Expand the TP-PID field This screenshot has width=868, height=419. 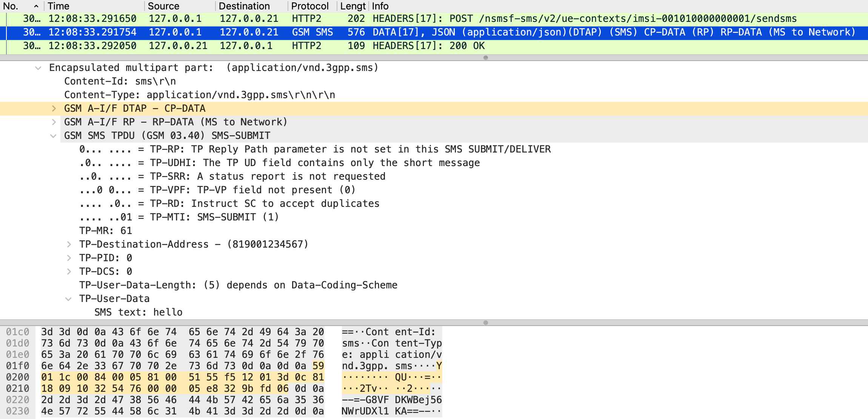click(69, 258)
